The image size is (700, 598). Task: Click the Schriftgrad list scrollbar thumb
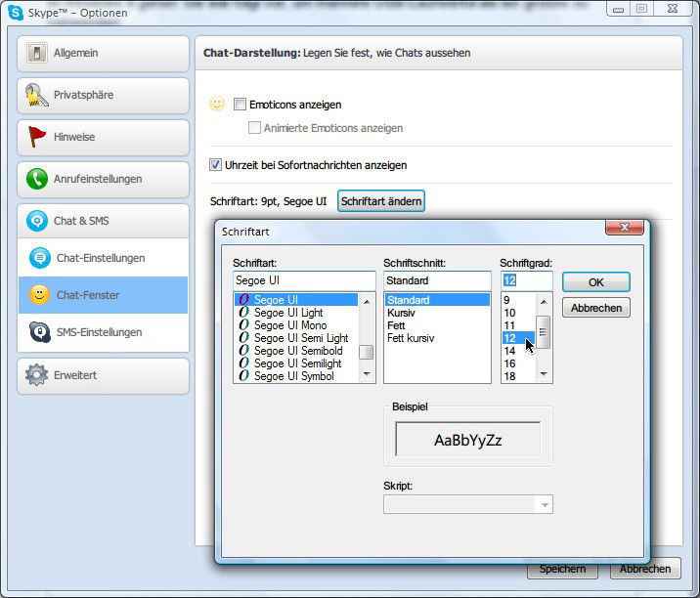(x=544, y=332)
